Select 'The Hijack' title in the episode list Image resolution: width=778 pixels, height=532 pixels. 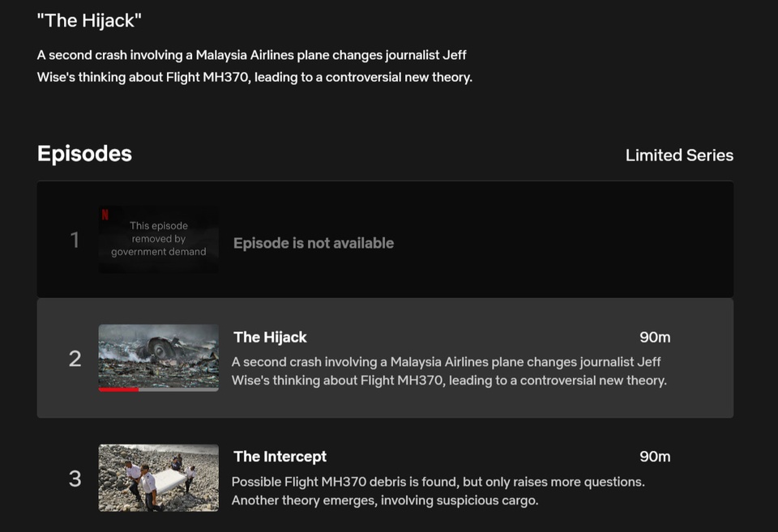(270, 337)
